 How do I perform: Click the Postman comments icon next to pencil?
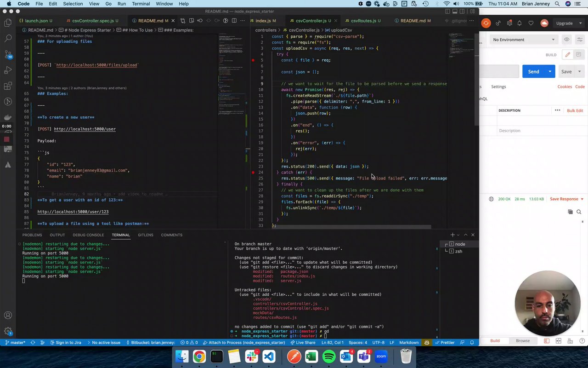tap(578, 55)
